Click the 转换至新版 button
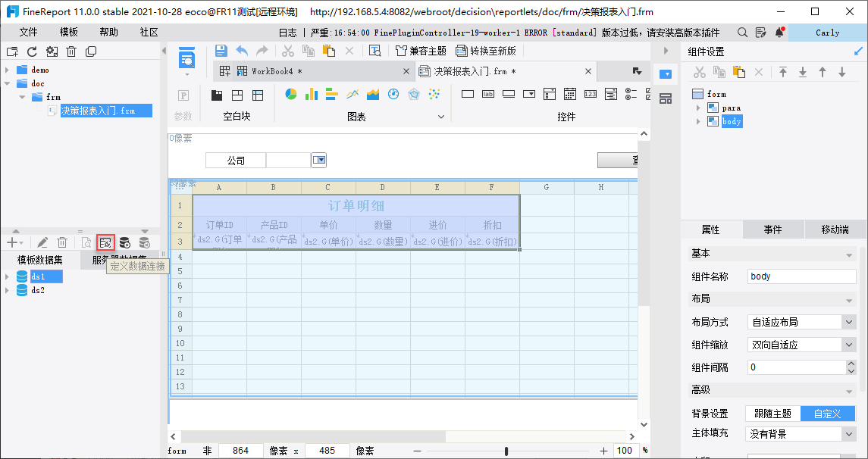868x459 pixels. pos(485,51)
